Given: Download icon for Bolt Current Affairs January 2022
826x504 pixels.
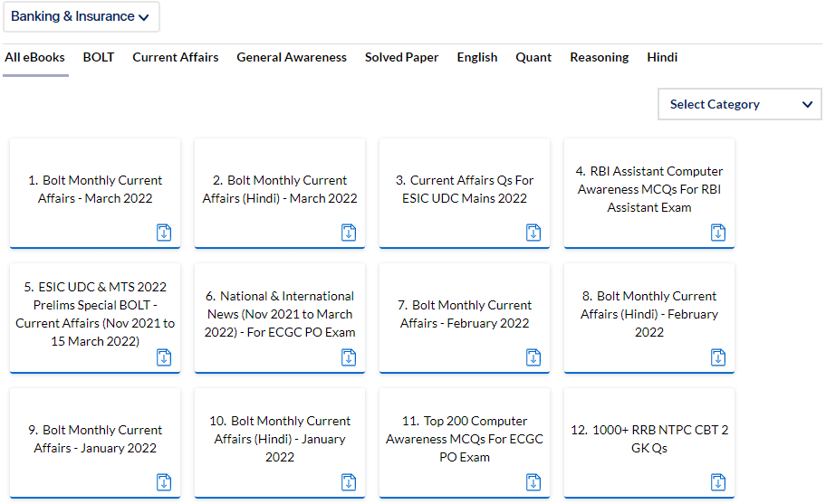Looking at the screenshot, I should click(164, 482).
